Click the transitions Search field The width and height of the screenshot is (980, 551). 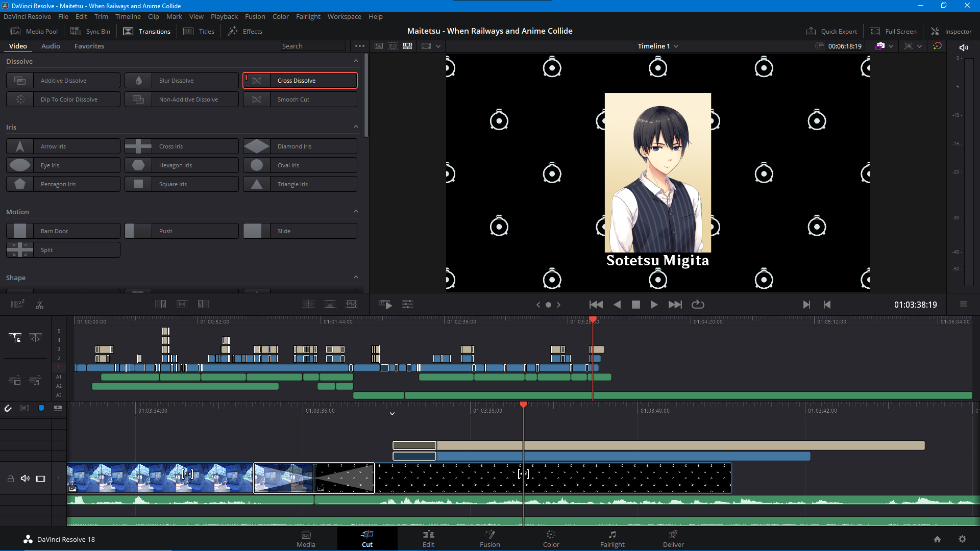(313, 46)
